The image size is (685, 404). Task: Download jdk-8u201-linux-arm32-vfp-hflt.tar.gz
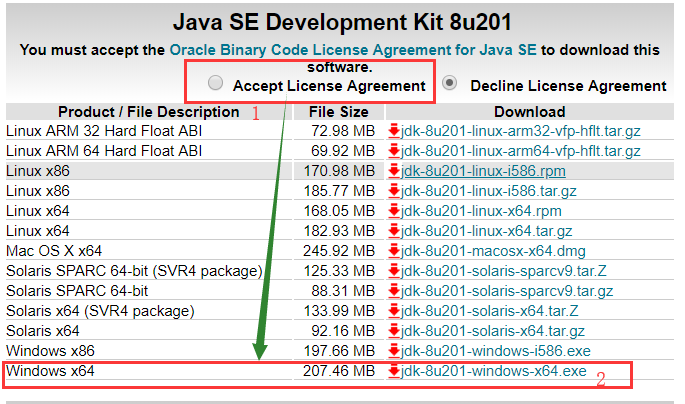(x=521, y=131)
